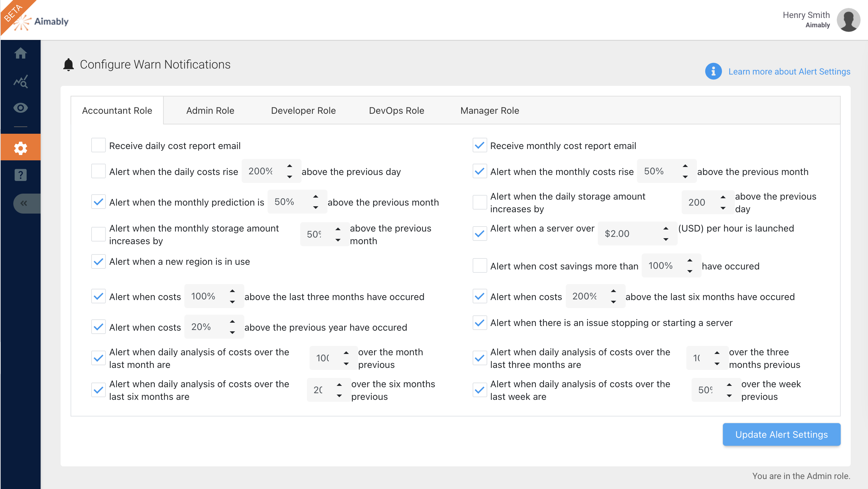Uncheck costs above last three months alert
This screenshot has width=868, height=489.
coord(99,296)
